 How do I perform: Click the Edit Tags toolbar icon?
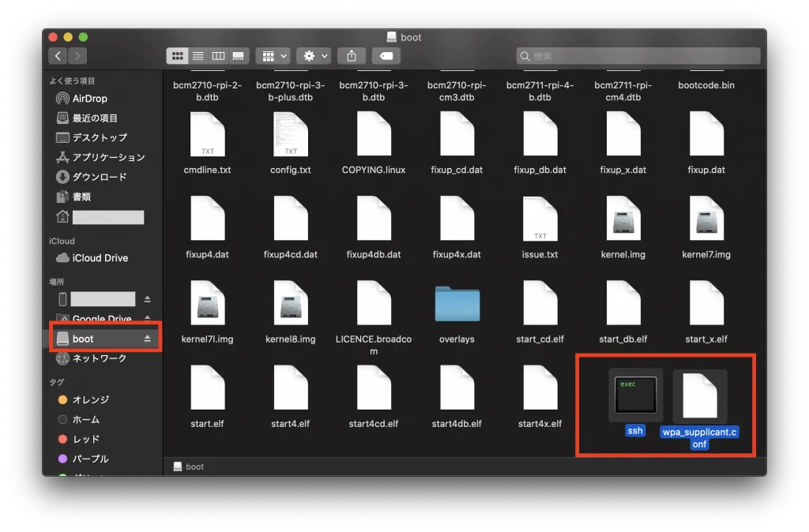point(387,56)
